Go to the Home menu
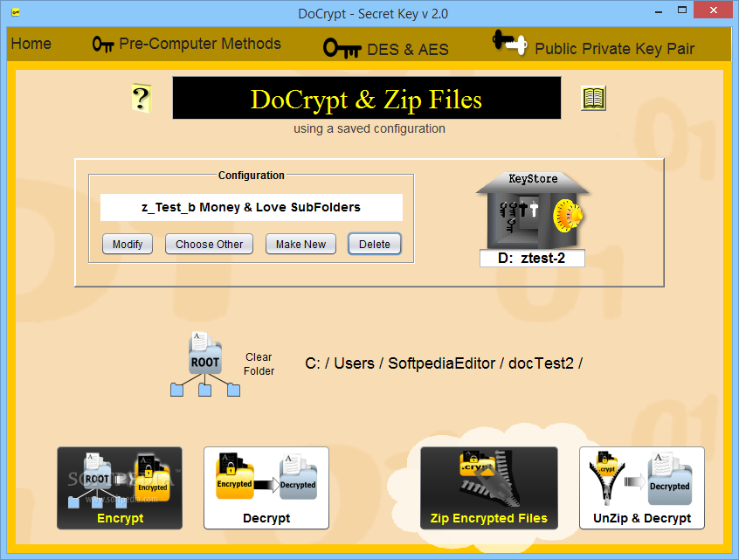 click(x=31, y=44)
